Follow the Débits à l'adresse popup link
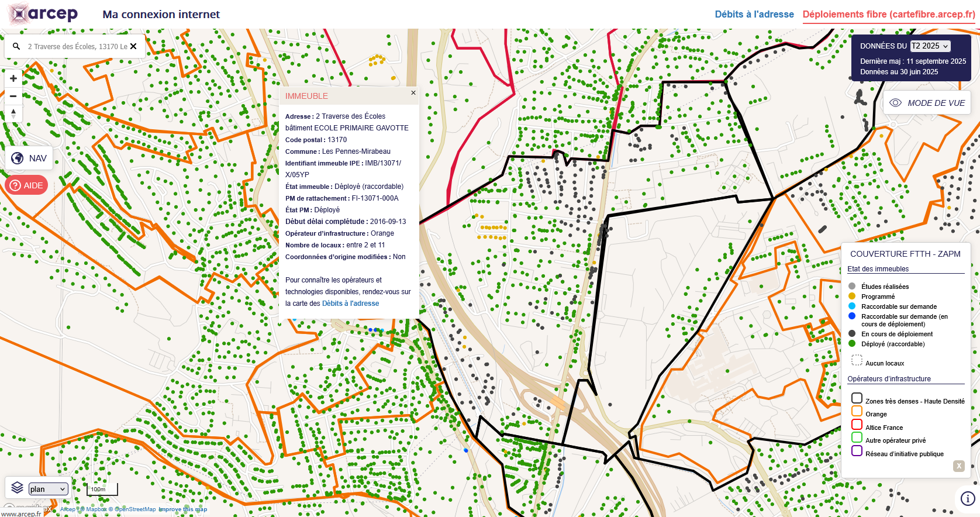The height and width of the screenshot is (517, 980). coord(350,304)
